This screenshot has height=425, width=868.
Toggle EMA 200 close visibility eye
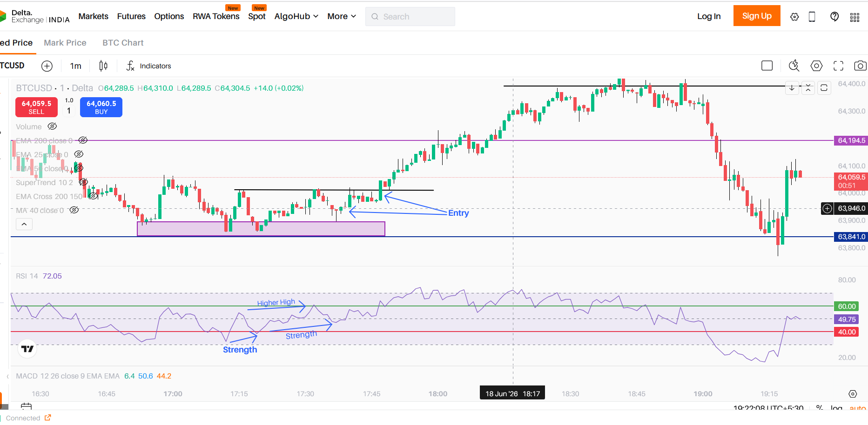click(83, 140)
